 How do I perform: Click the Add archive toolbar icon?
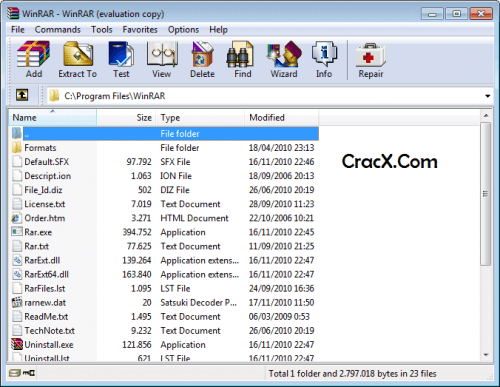33,54
